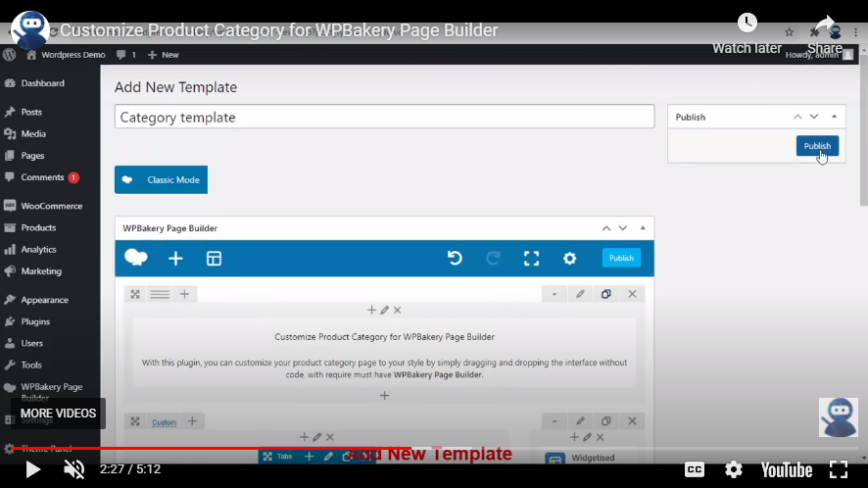Image resolution: width=868 pixels, height=488 pixels.
Task: Clone the first row
Action: pyautogui.click(x=606, y=294)
